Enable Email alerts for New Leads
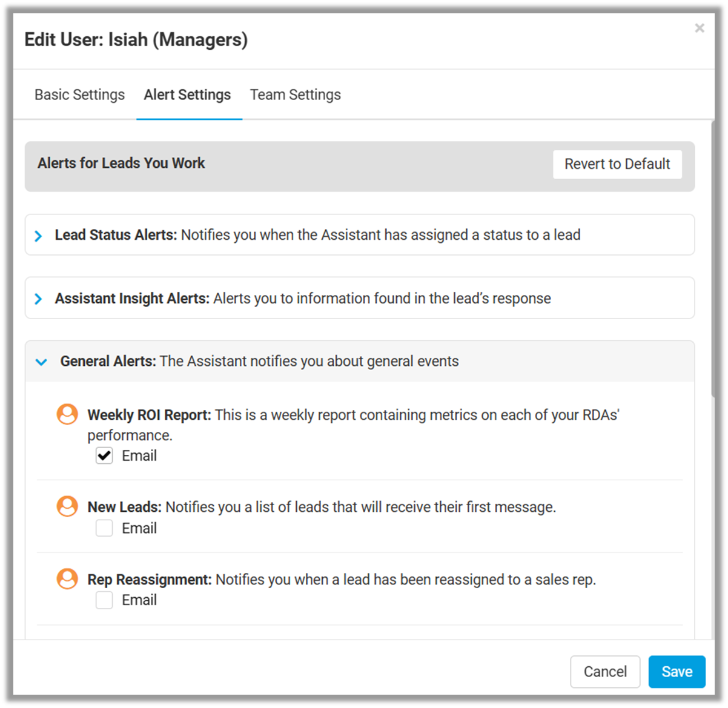This screenshot has height=708, width=728. (104, 528)
